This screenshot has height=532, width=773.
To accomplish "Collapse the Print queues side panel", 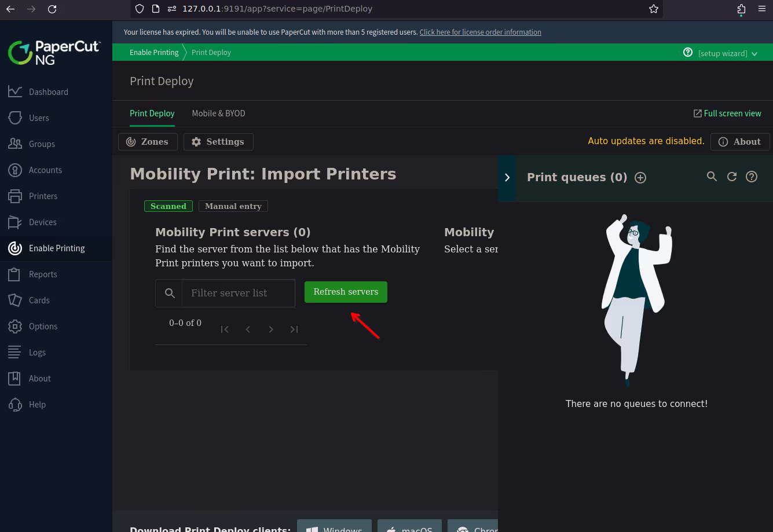I will 507,178.
